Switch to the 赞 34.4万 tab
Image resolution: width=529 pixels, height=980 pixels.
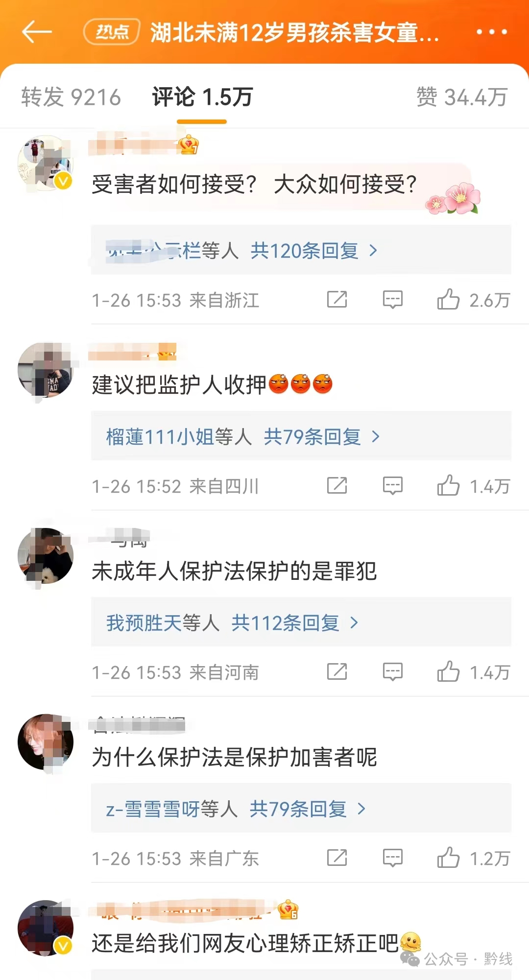click(x=462, y=97)
